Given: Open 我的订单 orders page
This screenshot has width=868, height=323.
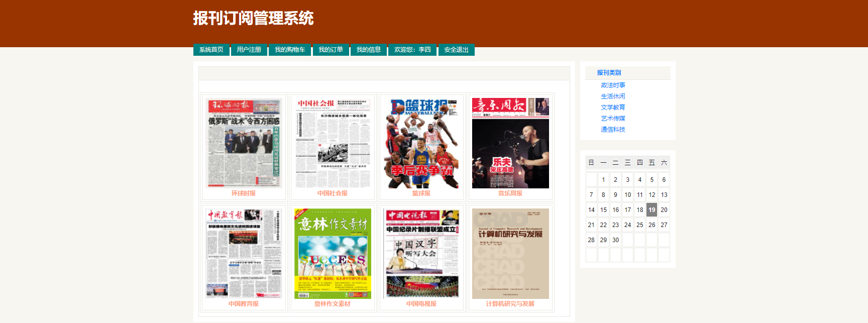Looking at the screenshot, I should click(331, 50).
